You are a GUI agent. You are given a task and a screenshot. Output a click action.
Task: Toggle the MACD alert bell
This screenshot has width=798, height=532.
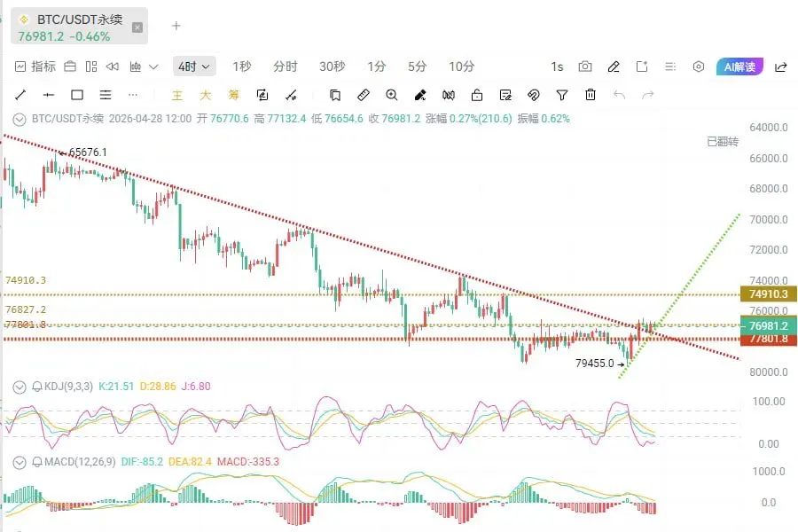pyautogui.click(x=36, y=462)
